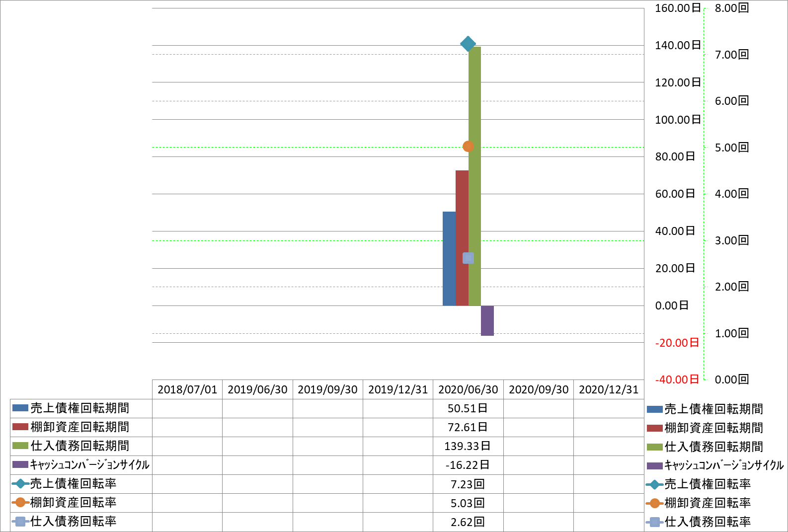The height and width of the screenshot is (532, 788).
Task: Select the orange circle 棚卸資産回転率 marker
Action: (468, 147)
